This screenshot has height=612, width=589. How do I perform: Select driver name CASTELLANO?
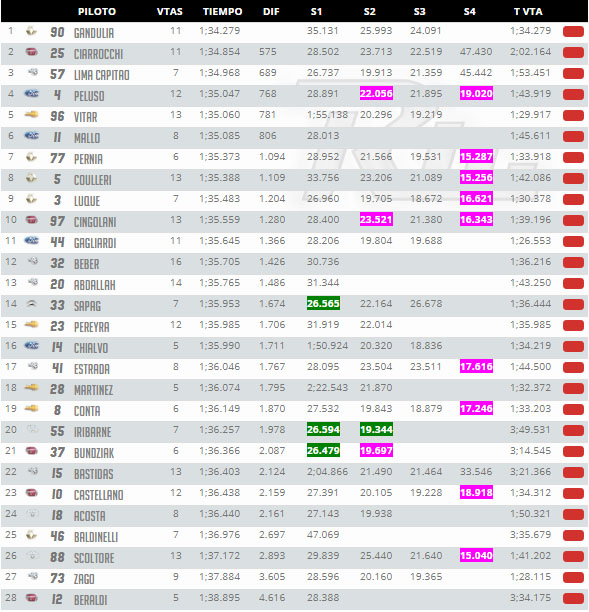pos(99,495)
